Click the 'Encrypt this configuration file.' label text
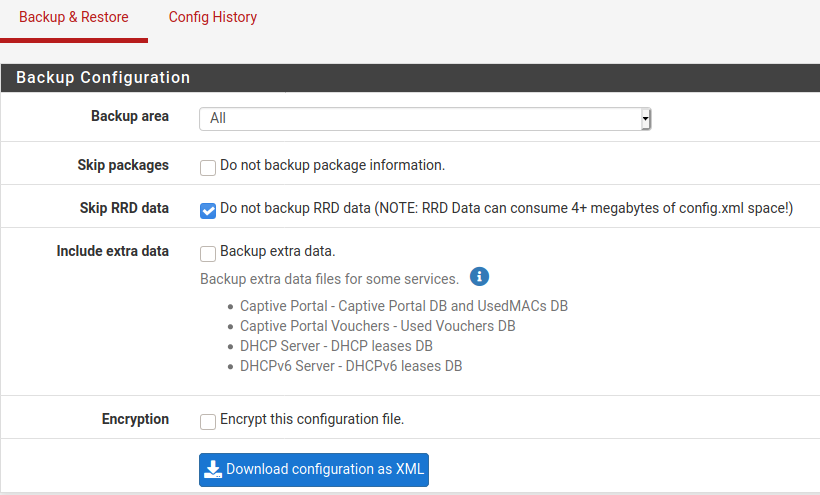 (x=312, y=420)
